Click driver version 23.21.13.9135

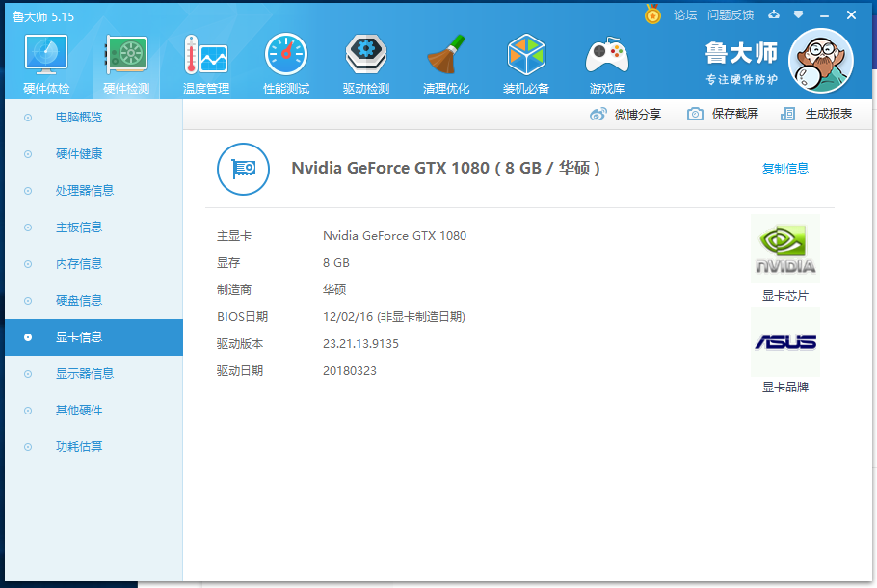point(360,344)
